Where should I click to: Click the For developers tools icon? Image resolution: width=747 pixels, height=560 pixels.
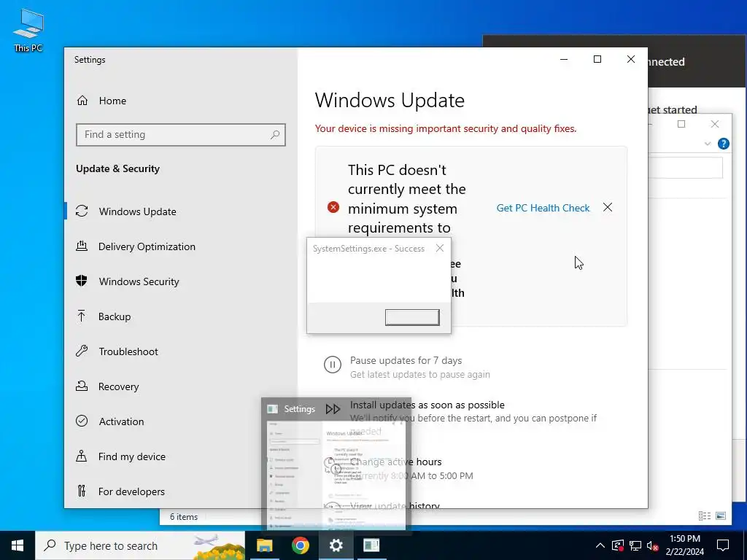click(82, 491)
